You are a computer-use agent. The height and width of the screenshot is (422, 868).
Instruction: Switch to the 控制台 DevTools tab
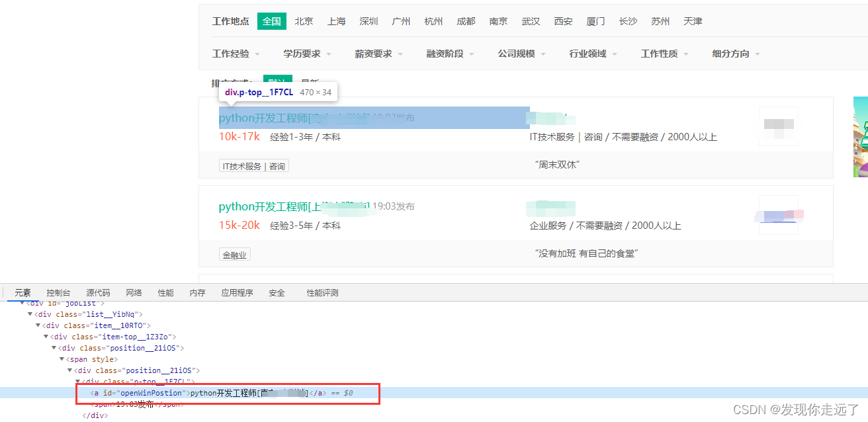point(58,292)
